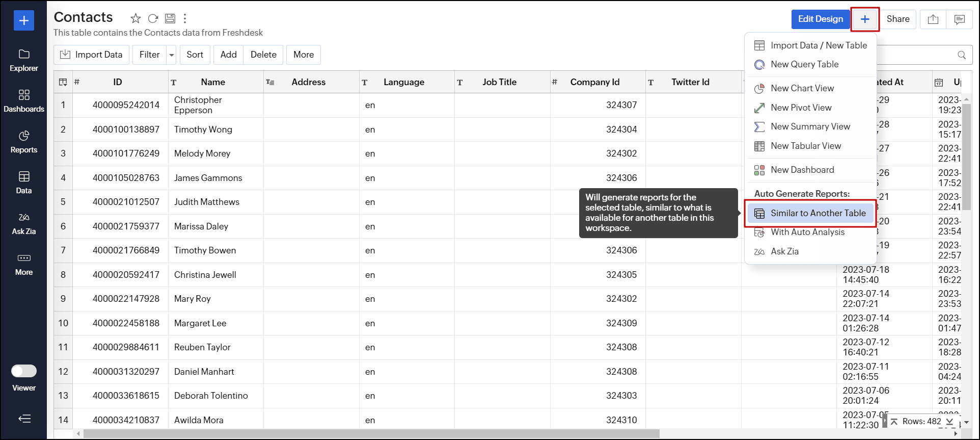Click the export icon next to Share

[x=933, y=19]
